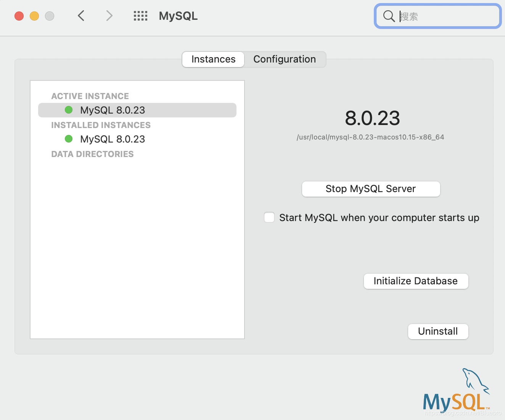Select MySQL 8.0.23 under Installed Instances
Viewport: 505px width, 420px height.
point(137,139)
